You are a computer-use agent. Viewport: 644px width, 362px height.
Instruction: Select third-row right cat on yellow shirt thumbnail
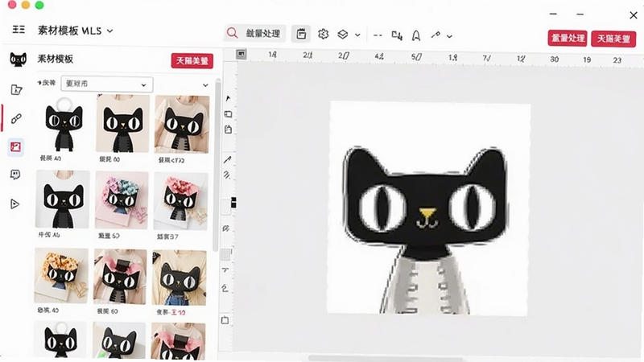(180, 278)
